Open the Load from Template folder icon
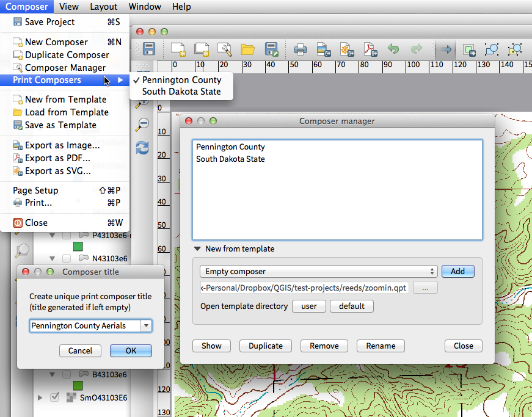Viewport: 532px width, 417px height. point(247,49)
